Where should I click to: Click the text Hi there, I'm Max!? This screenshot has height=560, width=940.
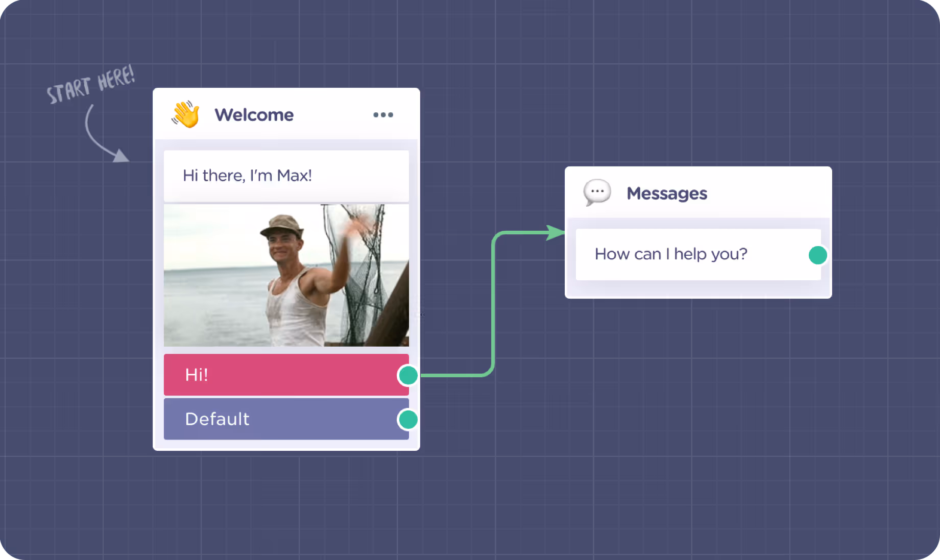tap(247, 175)
